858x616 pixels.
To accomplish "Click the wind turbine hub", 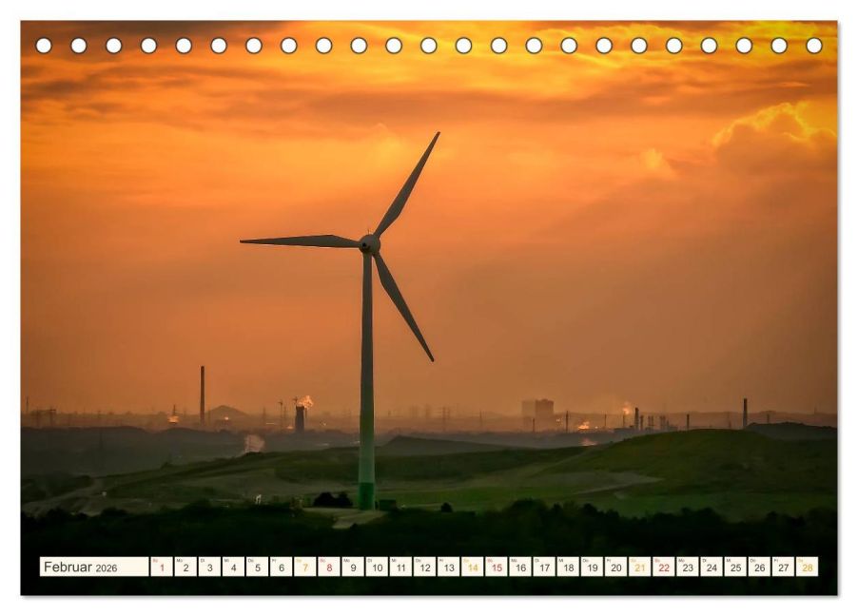I will pyautogui.click(x=369, y=244).
